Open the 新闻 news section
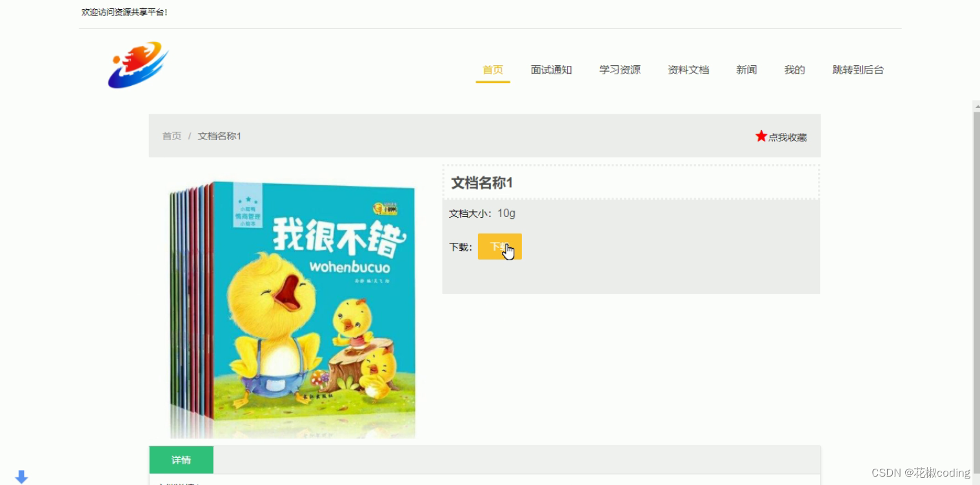Screen dimensions: 980x485 tap(746, 70)
